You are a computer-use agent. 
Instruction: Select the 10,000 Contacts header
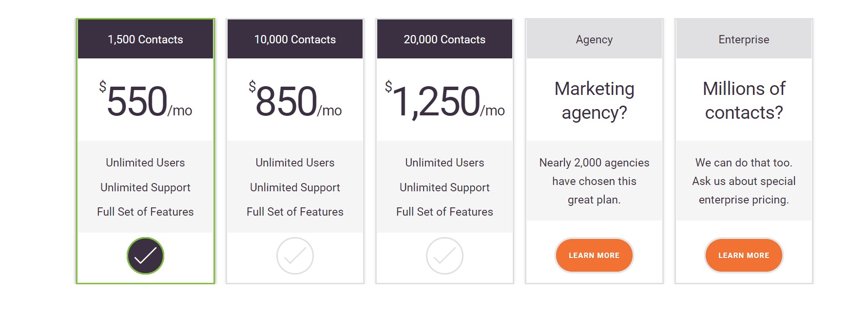point(295,39)
